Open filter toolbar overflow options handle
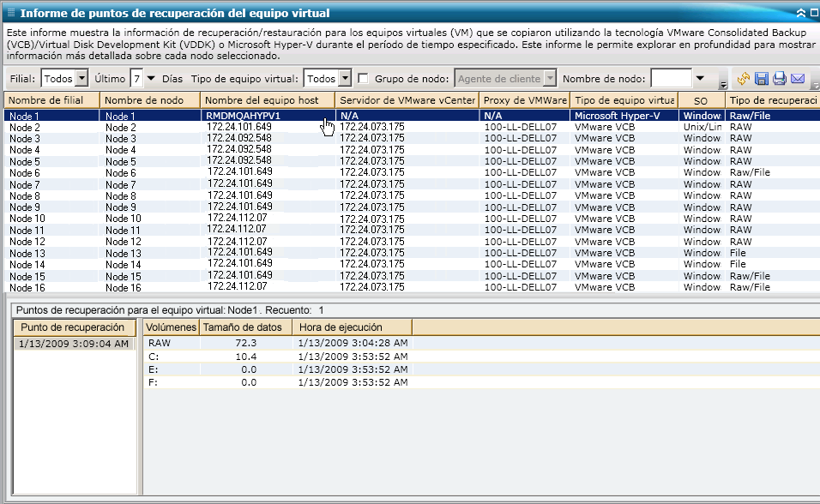Image resolution: width=820 pixels, height=504 pixels. pyautogui.click(x=723, y=84)
